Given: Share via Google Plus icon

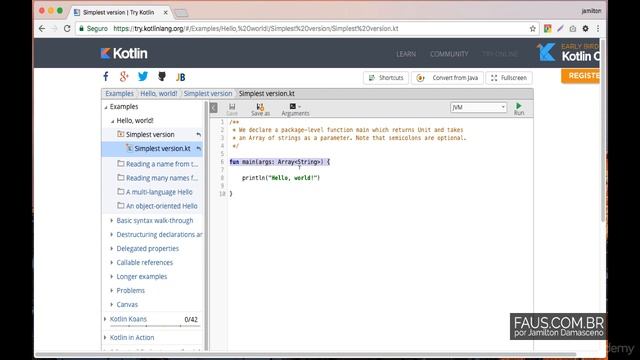Looking at the screenshot, I should [124, 77].
